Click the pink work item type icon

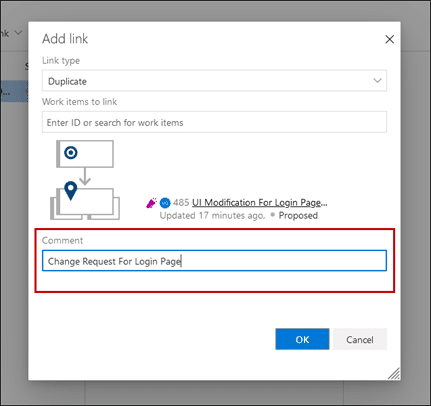click(x=151, y=203)
